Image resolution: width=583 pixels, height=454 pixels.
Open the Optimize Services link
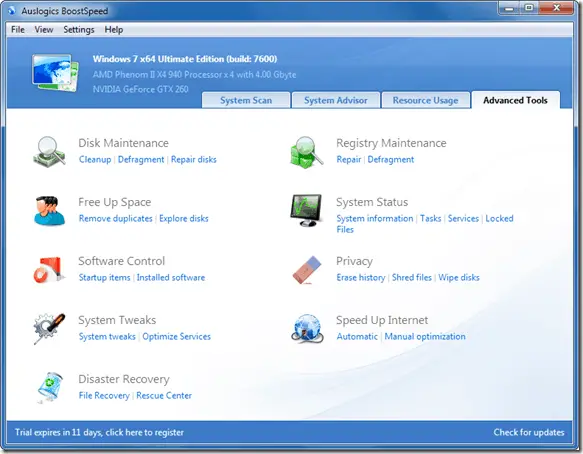(x=177, y=337)
